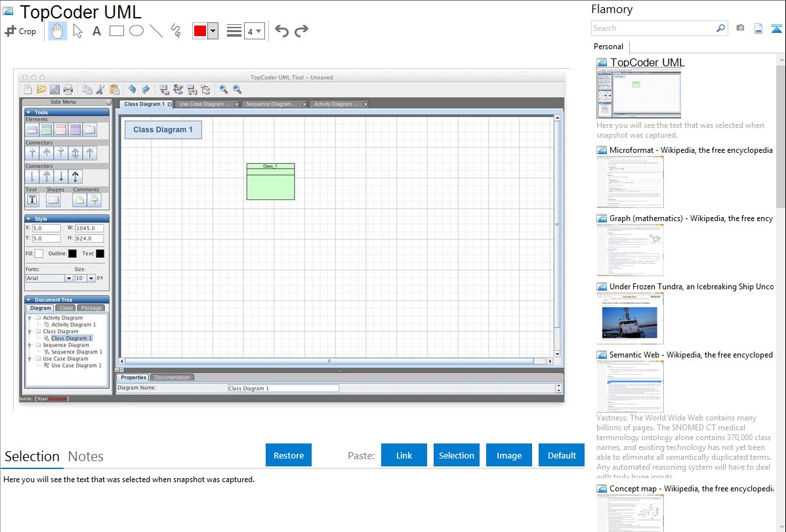Open the Microformat Wikipedia snapshot title
The height and width of the screenshot is (532, 786).
click(x=691, y=150)
